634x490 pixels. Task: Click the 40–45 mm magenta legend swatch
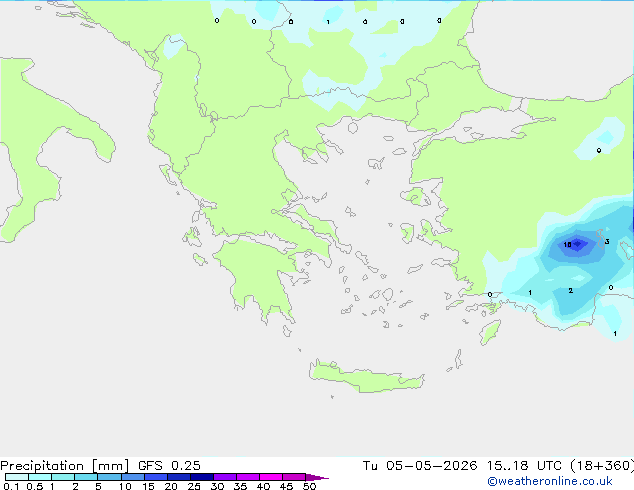271,477
